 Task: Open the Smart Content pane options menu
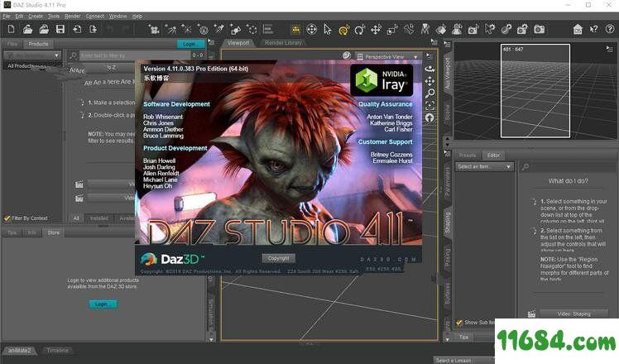pyautogui.click(x=211, y=42)
